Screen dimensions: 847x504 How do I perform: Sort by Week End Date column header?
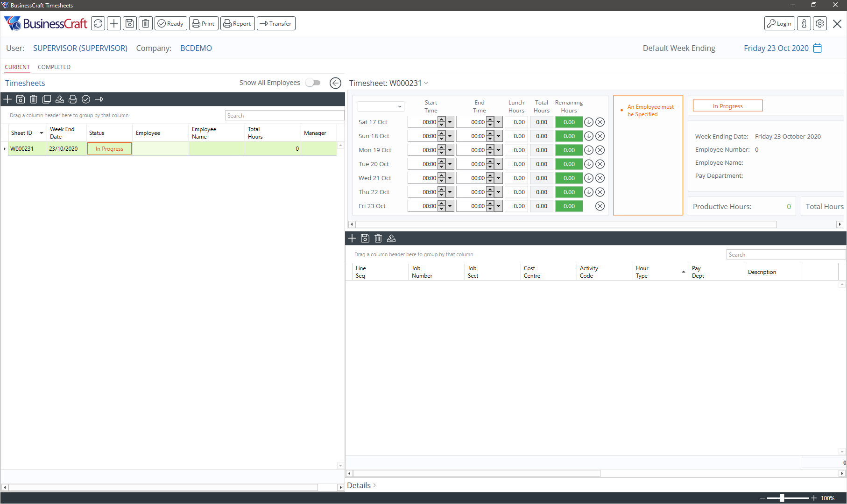(x=66, y=133)
